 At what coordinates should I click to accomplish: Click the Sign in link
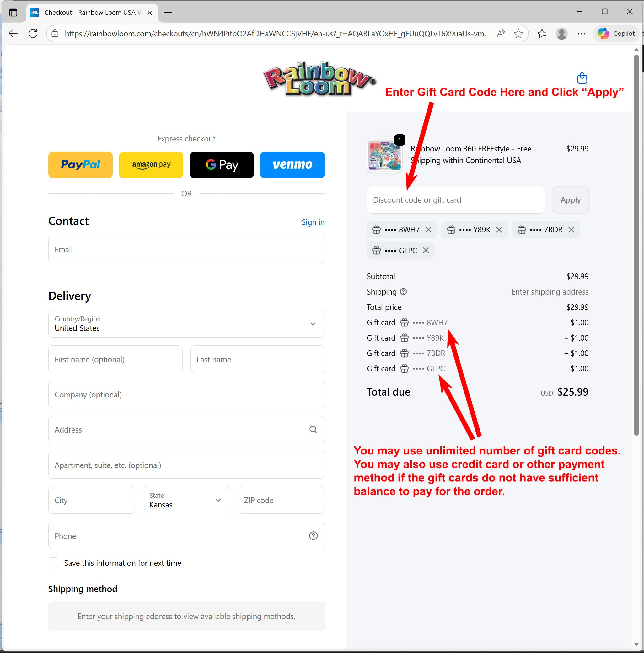click(x=313, y=222)
